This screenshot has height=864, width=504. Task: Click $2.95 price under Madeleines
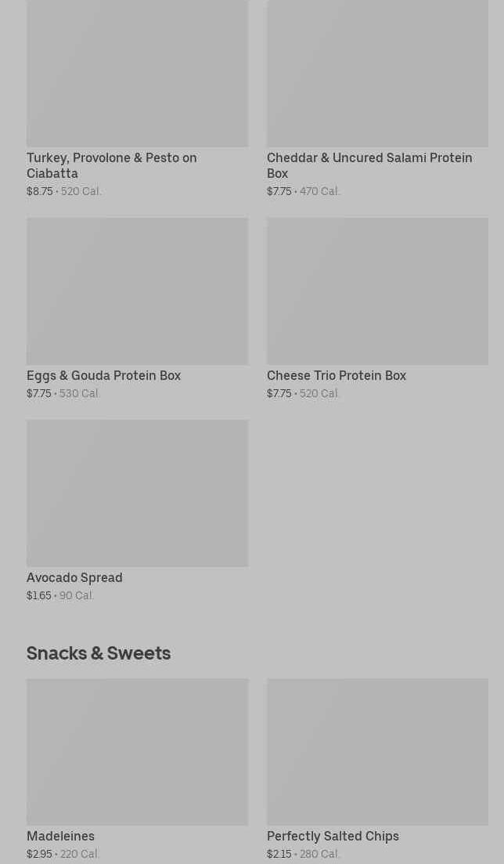pos(39,855)
